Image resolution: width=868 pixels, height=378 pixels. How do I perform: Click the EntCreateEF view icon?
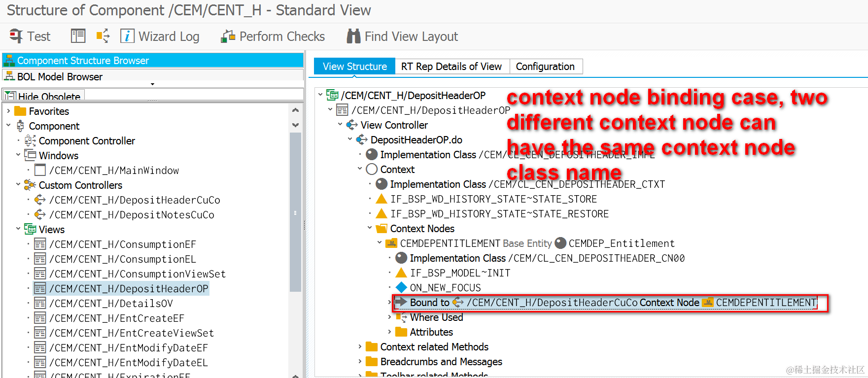40,318
